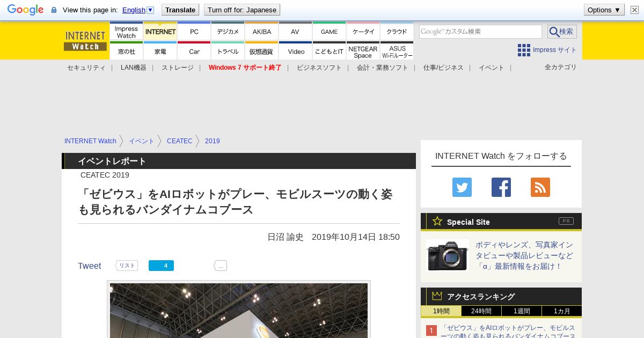Select the INTERNET tab
Viewport: 644px width, 338px height.
[160, 32]
